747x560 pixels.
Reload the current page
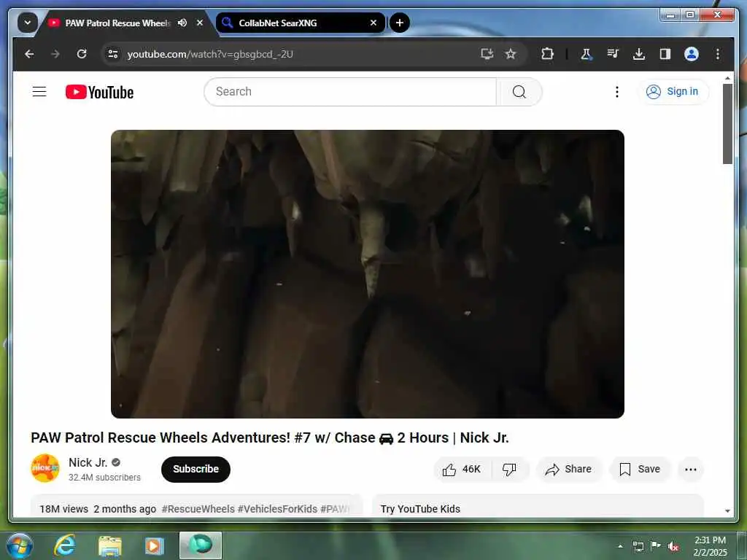[x=82, y=54]
